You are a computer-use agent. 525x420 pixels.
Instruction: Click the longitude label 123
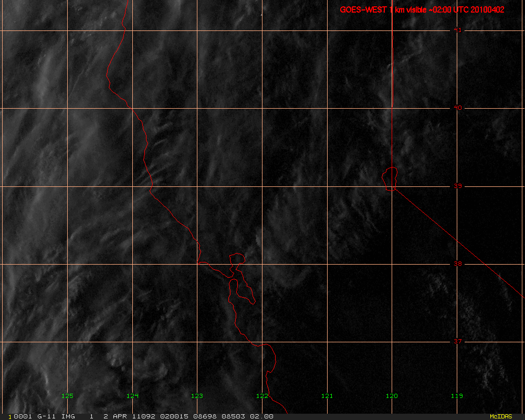coord(197,396)
